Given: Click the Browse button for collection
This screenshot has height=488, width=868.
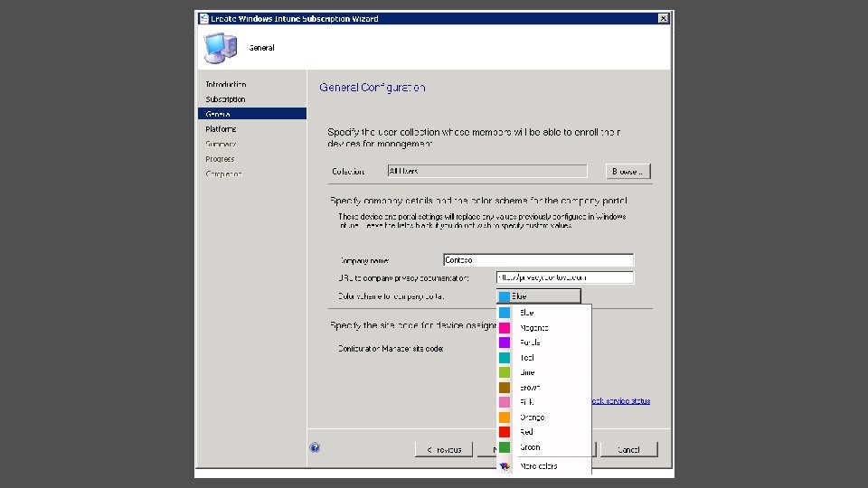Looking at the screenshot, I should point(627,172).
